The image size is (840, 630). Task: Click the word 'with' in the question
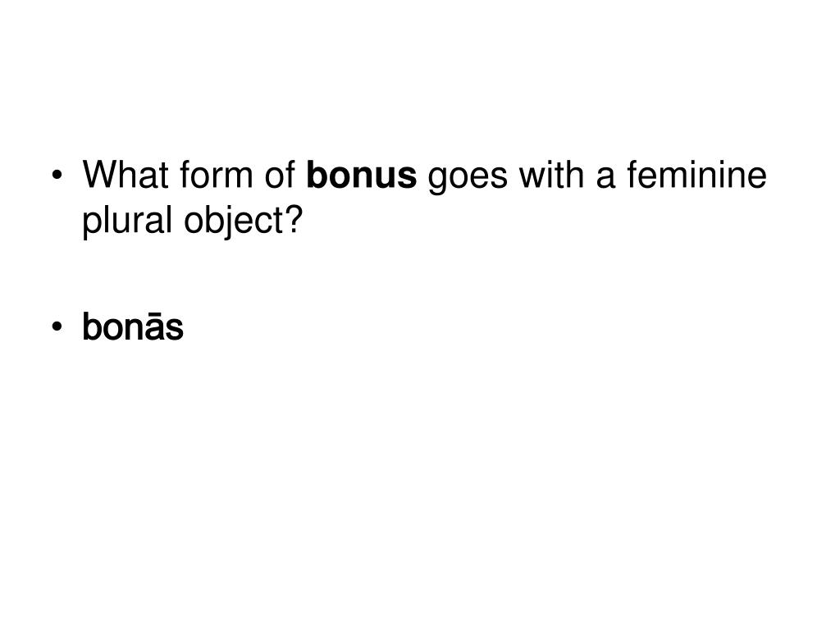[551, 175]
